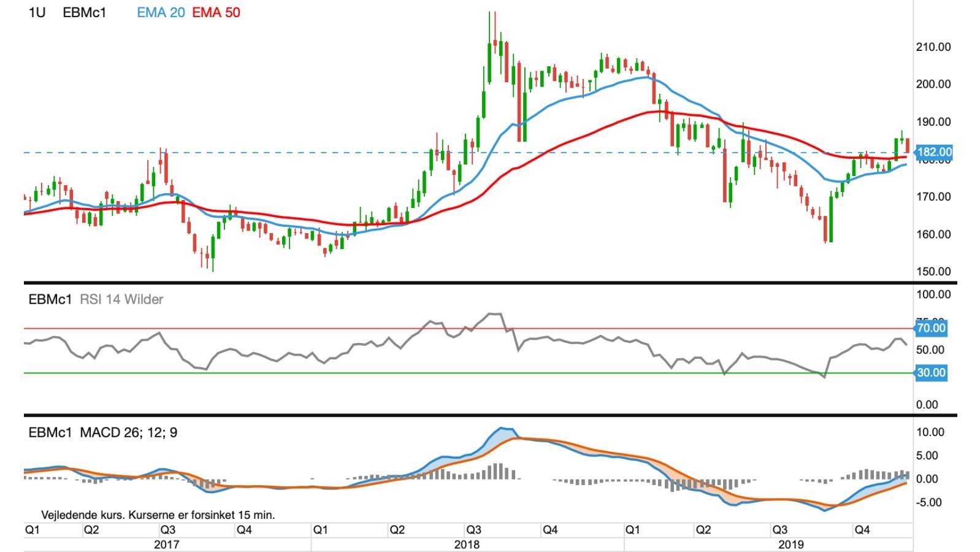
Task: Select the RSI 30.00 oversold level tag
Action: pyautogui.click(x=931, y=372)
